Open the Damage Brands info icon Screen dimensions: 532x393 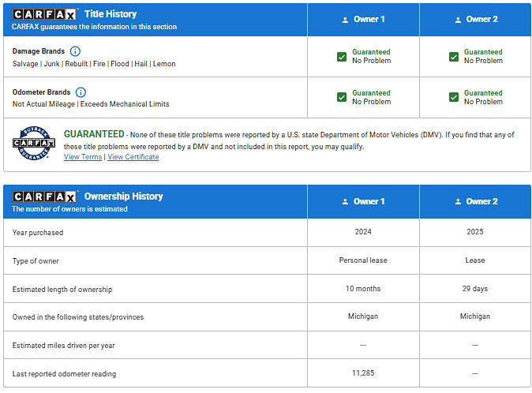tap(75, 51)
